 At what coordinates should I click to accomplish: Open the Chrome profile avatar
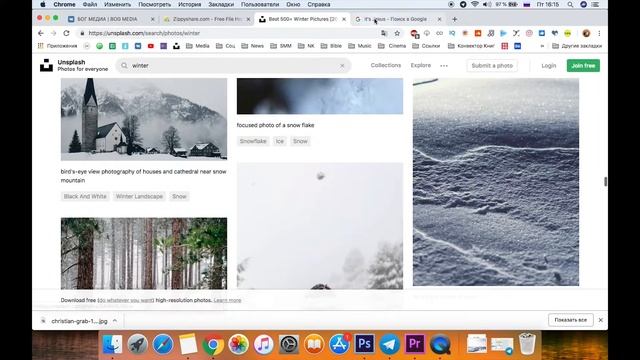point(586,33)
